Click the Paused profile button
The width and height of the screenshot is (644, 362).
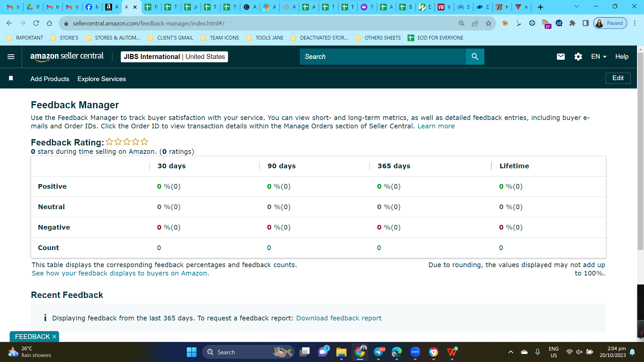[x=610, y=23]
